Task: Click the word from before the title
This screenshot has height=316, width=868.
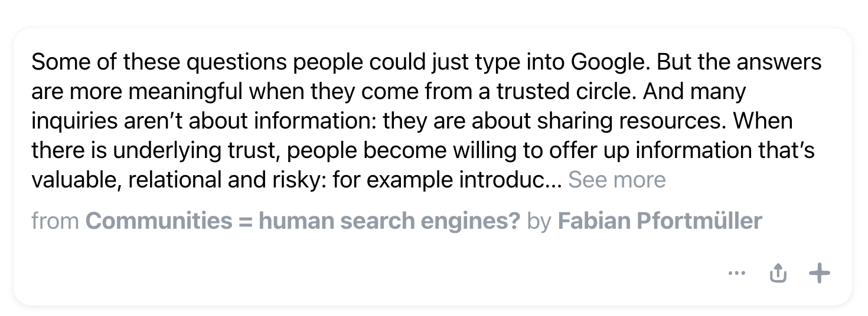Action: [x=56, y=221]
